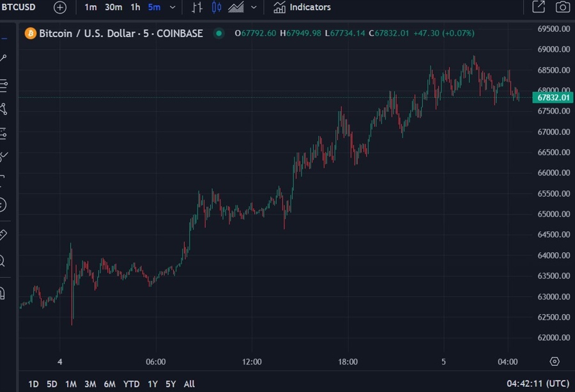Select the 1m timeframe

(x=91, y=7)
